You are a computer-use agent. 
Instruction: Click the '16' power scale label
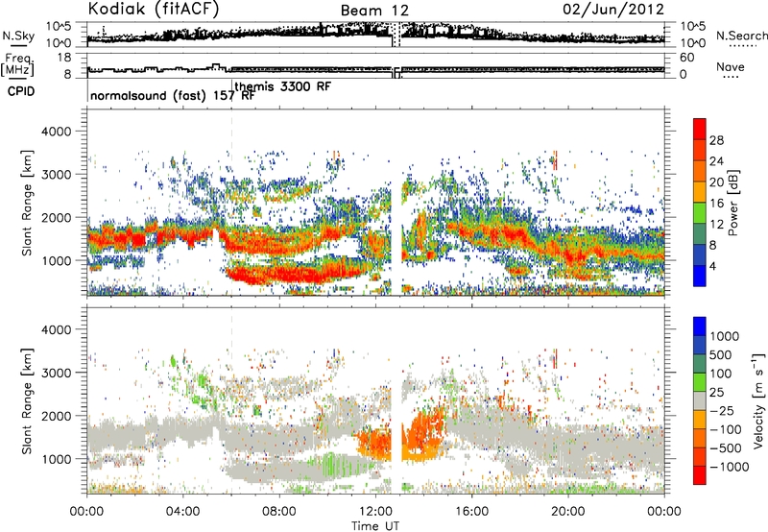pyautogui.click(x=716, y=204)
